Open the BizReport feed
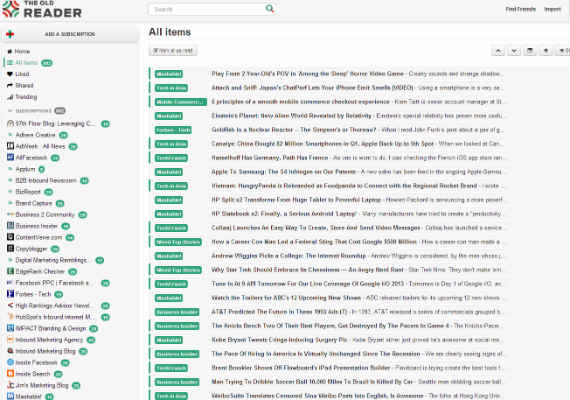Image resolution: width=570 pixels, height=400 pixels. coord(28,192)
